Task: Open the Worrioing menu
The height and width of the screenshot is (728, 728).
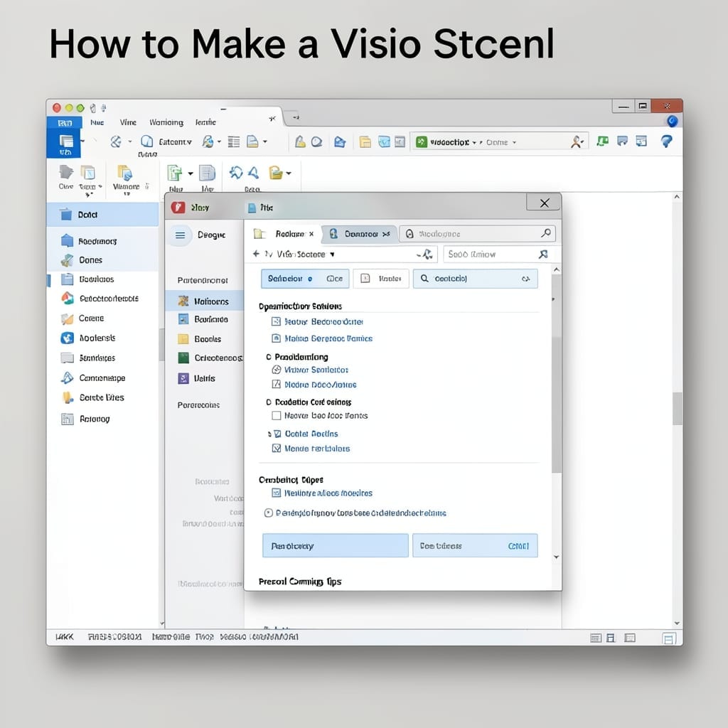Action: [x=166, y=122]
